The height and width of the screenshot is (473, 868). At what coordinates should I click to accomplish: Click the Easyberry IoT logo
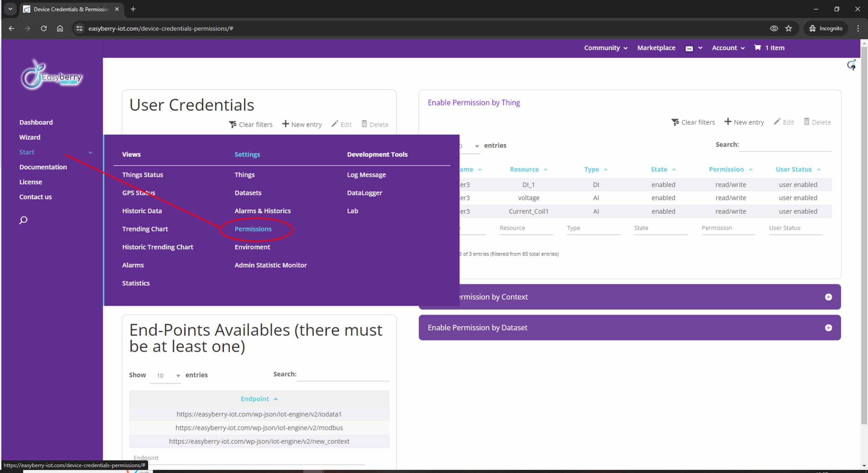click(x=51, y=75)
